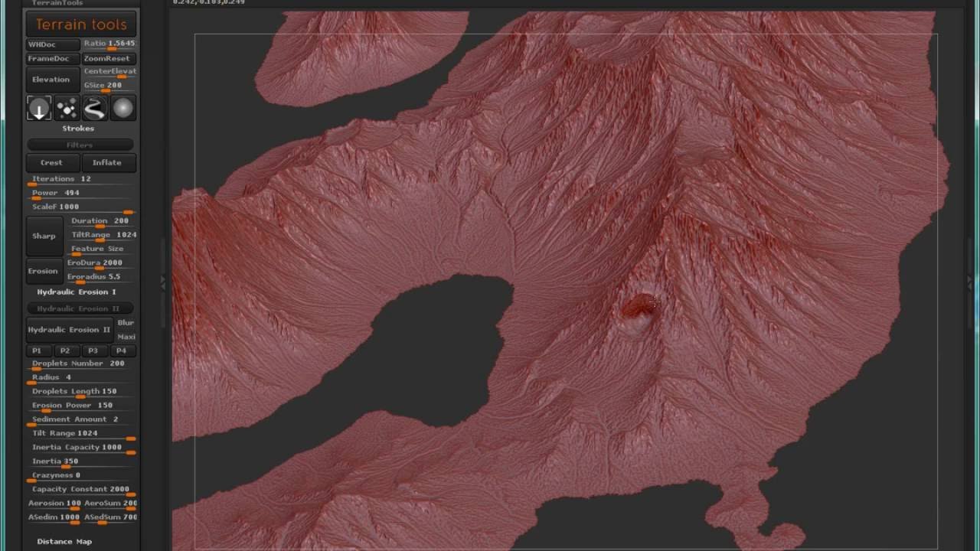Adjust the CenterElevat slider
The width and height of the screenshot is (980, 551).
tap(109, 72)
